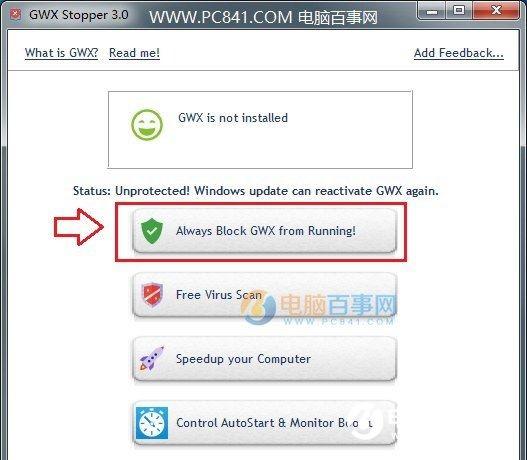Open the Add Feedback... link

coord(459,53)
